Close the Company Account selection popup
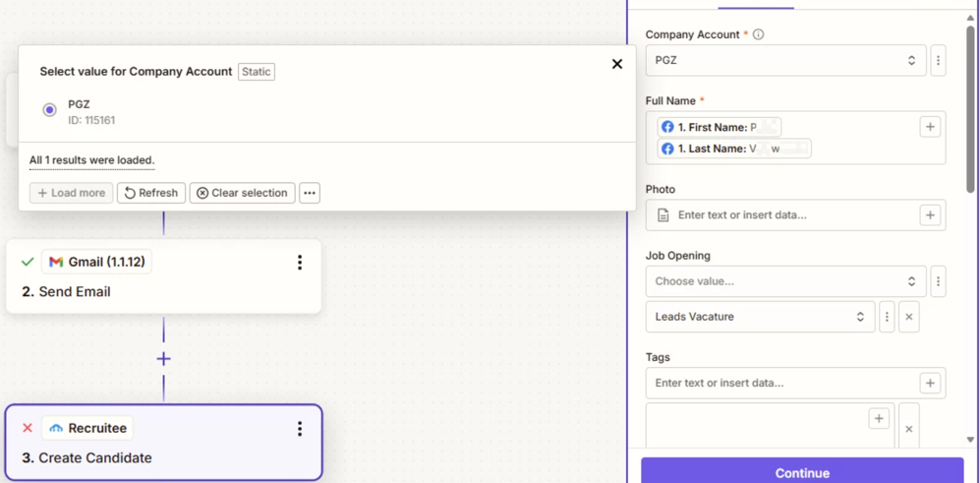The width and height of the screenshot is (980, 483). 616,64
